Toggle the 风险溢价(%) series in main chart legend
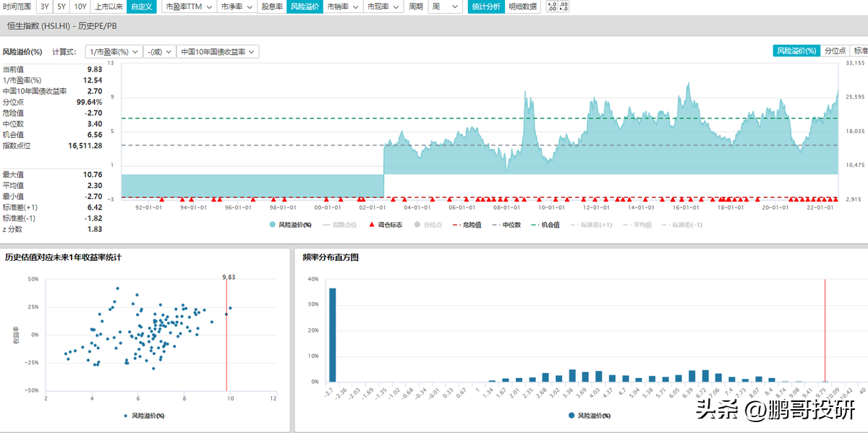 click(291, 225)
